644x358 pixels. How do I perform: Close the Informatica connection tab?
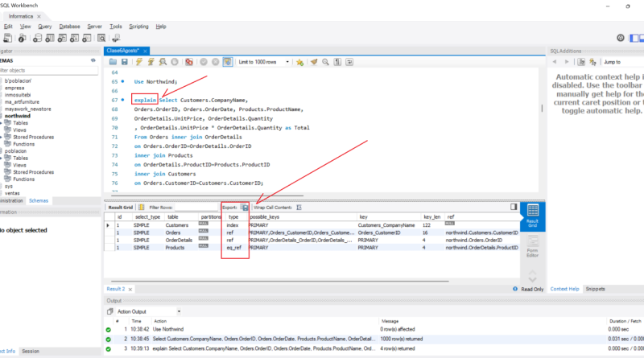(x=39, y=16)
